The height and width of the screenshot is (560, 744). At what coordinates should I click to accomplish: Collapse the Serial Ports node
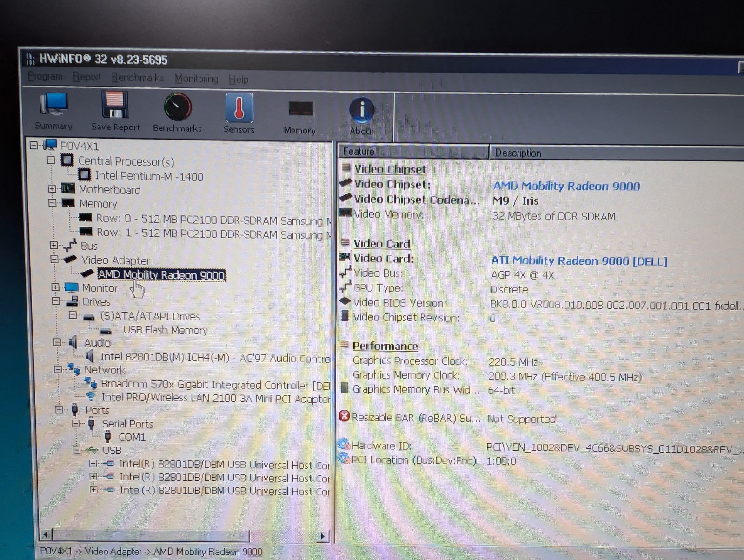[x=76, y=423]
